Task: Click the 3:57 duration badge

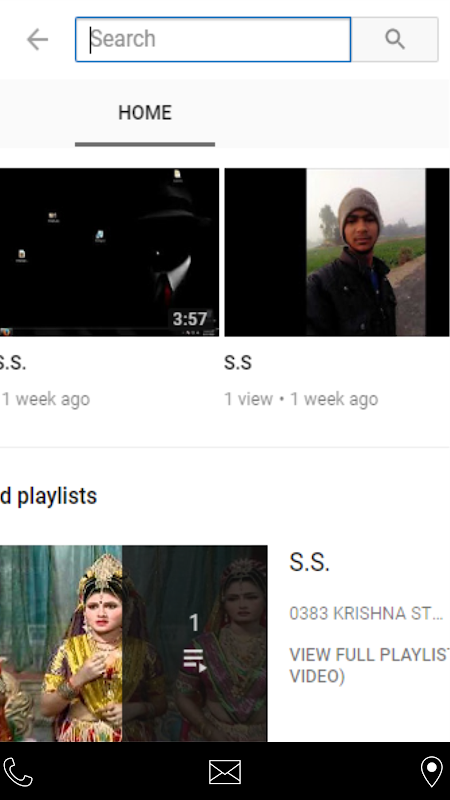Action: [x=190, y=319]
